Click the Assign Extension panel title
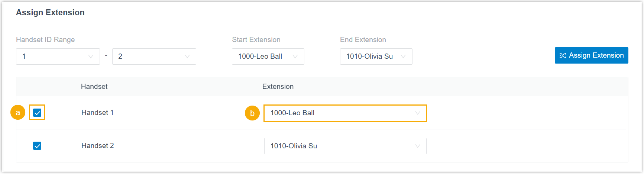 [50, 13]
